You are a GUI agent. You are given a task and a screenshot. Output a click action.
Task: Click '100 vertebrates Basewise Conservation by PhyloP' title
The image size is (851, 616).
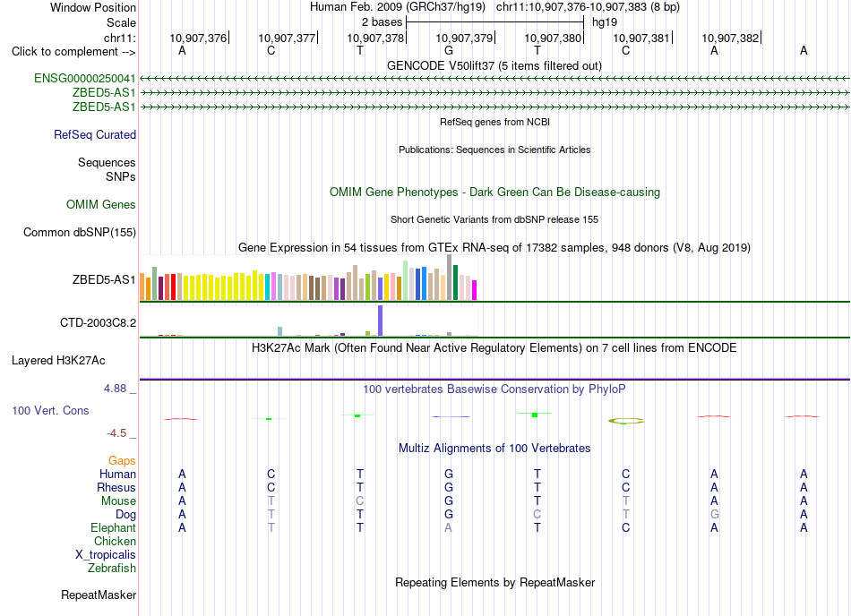pyautogui.click(x=494, y=389)
